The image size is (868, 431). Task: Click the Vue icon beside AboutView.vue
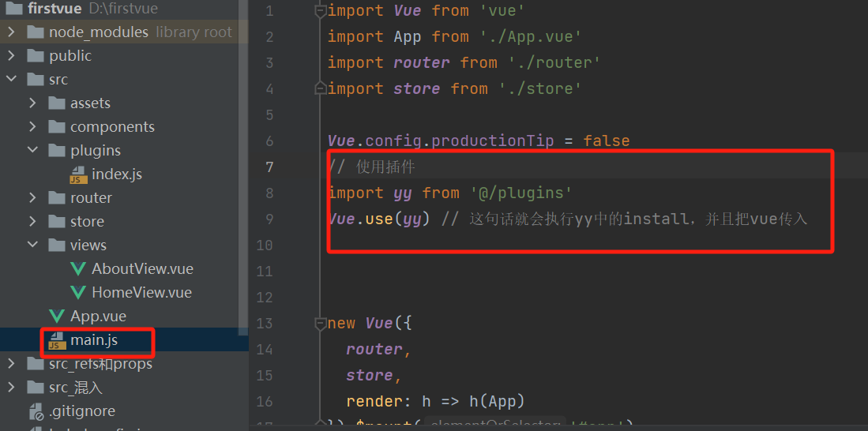point(78,269)
